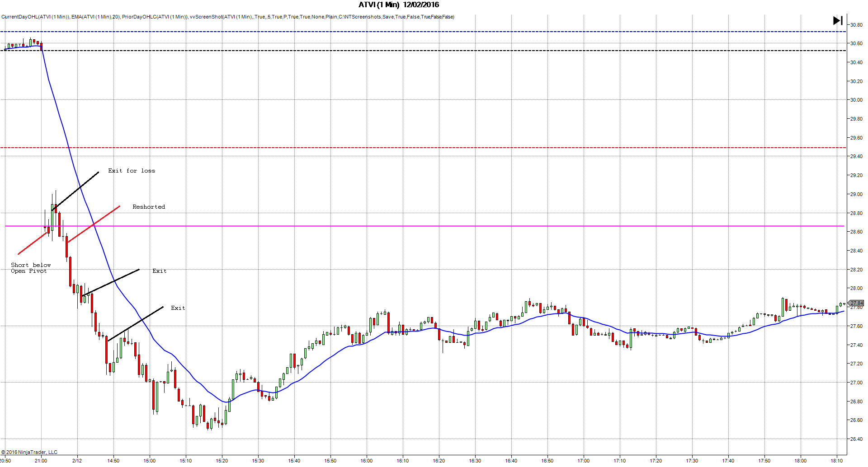Click the 28.20 price axis label
Viewport: 868px width, 467px height.
point(856,270)
